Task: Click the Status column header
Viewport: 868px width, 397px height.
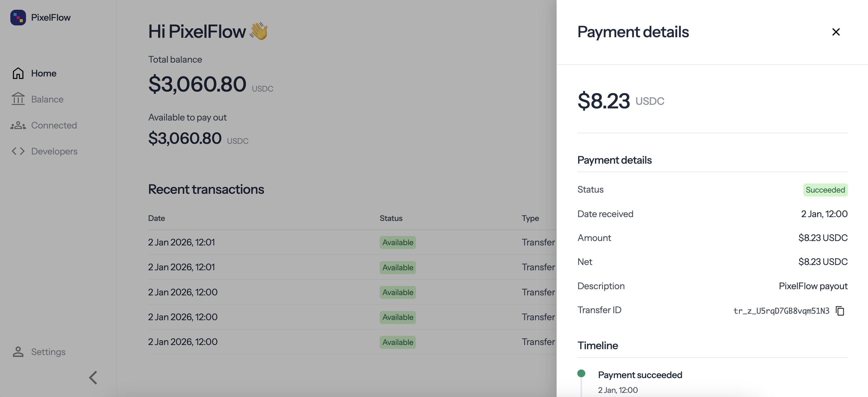Action: tap(391, 218)
